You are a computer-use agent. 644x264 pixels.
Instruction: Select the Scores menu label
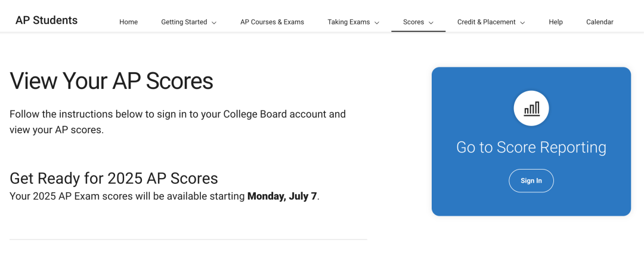[414, 22]
